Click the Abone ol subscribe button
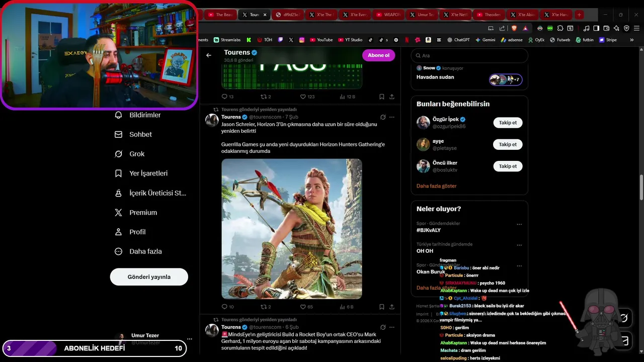 [x=378, y=55]
